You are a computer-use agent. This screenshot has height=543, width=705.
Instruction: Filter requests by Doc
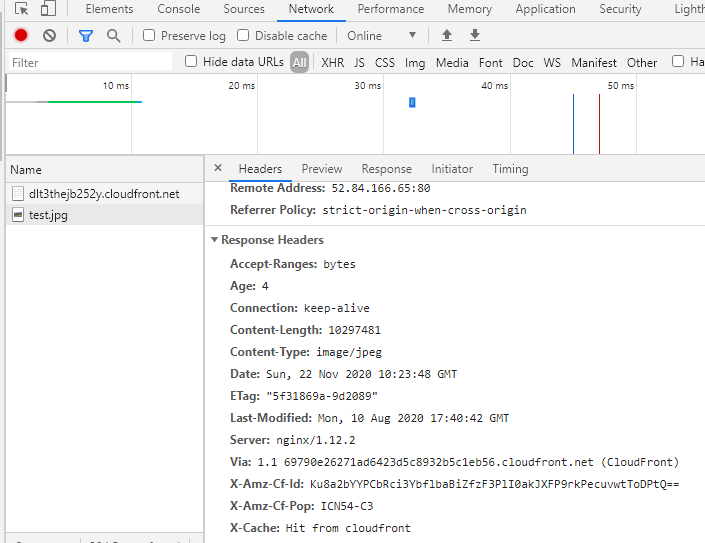tap(523, 62)
